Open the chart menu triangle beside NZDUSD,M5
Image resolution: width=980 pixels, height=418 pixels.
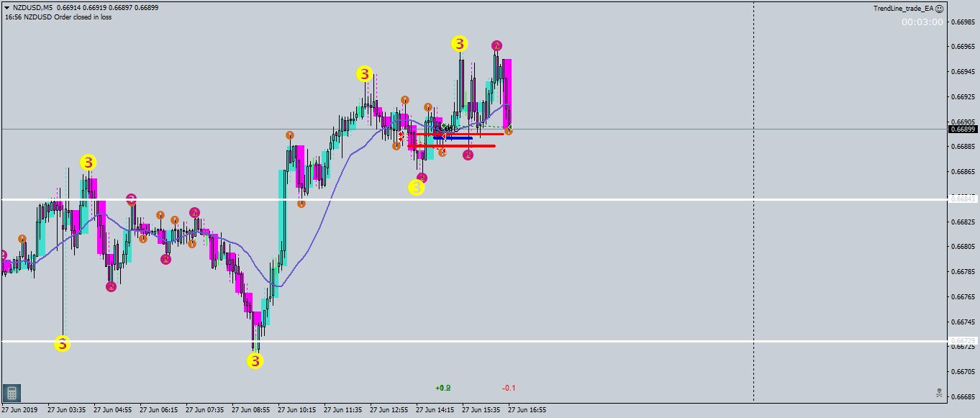tap(6, 7)
